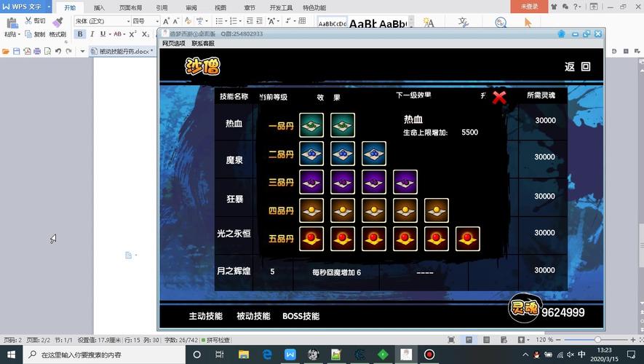Screen dimensions: 644x364
Task: Click the print icon in quick access
Action: [37, 52]
